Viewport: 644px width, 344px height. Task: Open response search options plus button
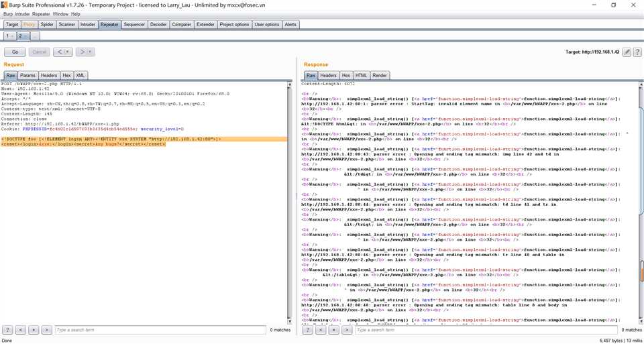point(334,330)
